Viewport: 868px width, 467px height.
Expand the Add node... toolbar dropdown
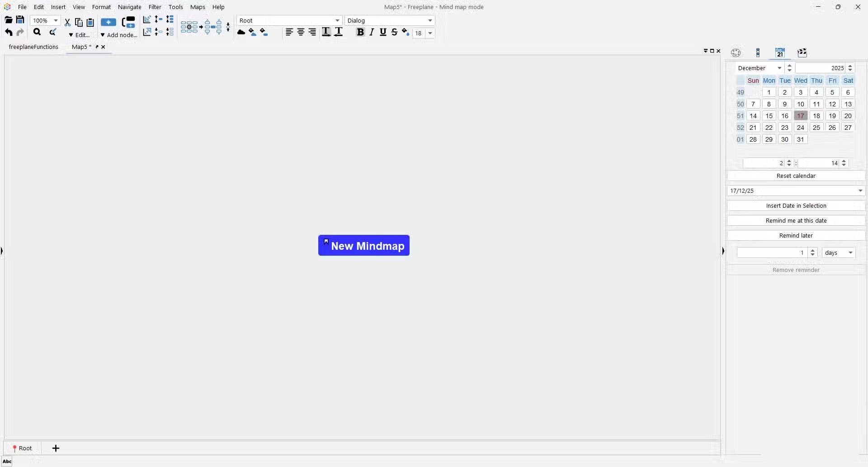[x=119, y=35]
